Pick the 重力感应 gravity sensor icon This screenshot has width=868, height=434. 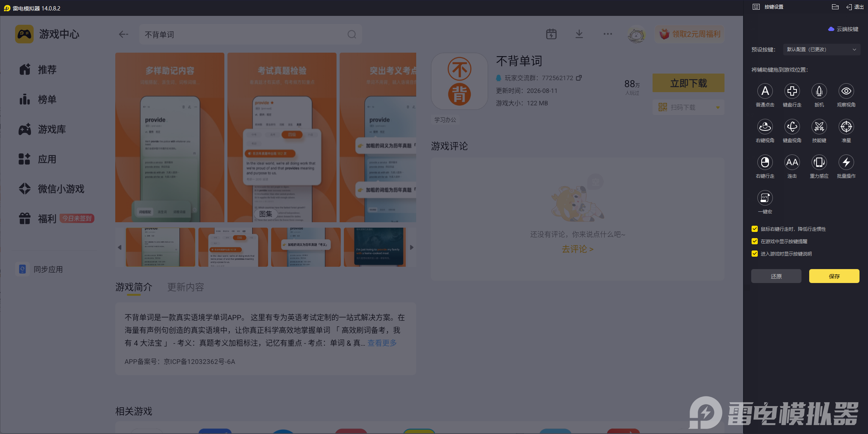click(x=819, y=162)
